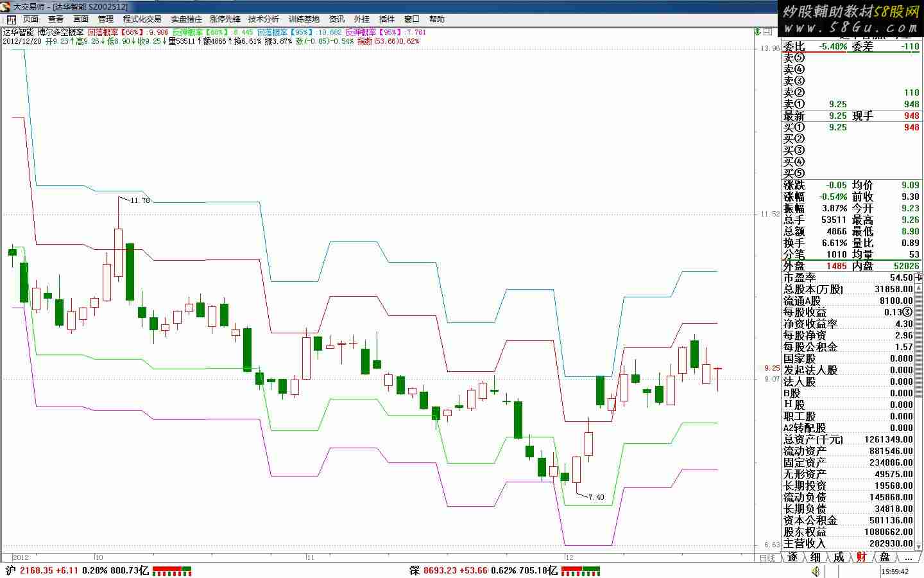The height and width of the screenshot is (578, 924).
Task: Click the 市盈率 54.50 row
Action: (848, 277)
